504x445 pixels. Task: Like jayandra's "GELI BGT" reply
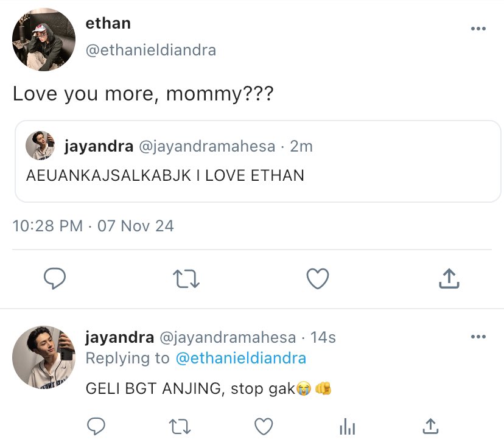point(264,426)
